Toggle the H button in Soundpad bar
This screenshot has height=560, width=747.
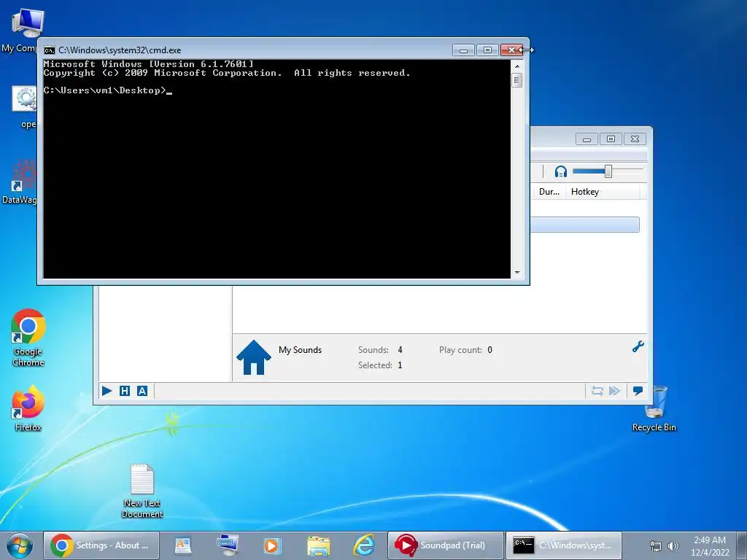pyautogui.click(x=124, y=391)
